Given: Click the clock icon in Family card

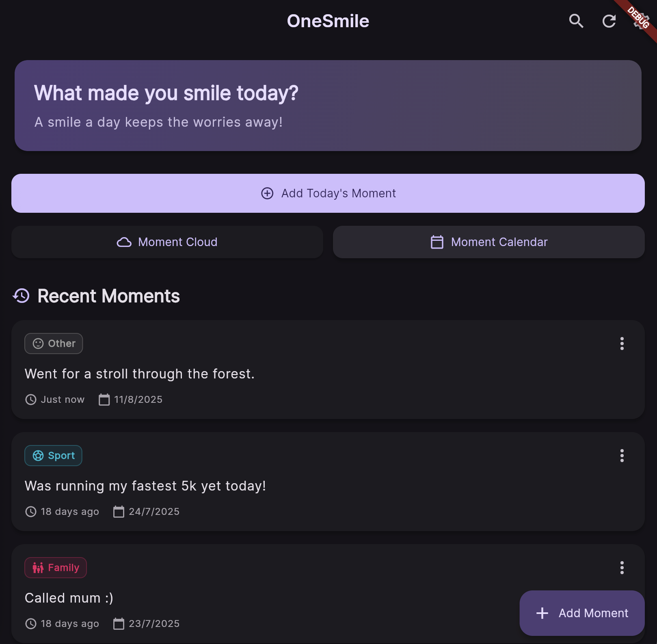Looking at the screenshot, I should tap(31, 624).
